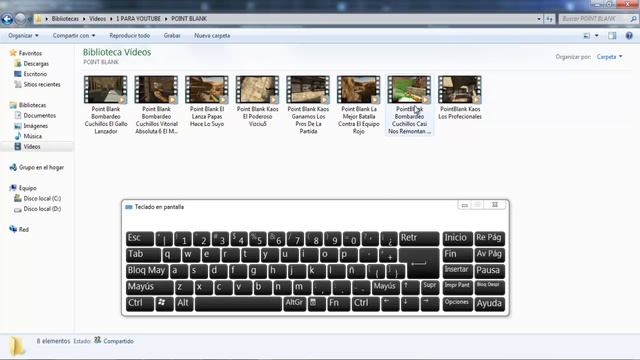Toggle the left Ctrl key on-screen
Image resolution: width=640 pixels, height=360 pixels.
point(140,304)
